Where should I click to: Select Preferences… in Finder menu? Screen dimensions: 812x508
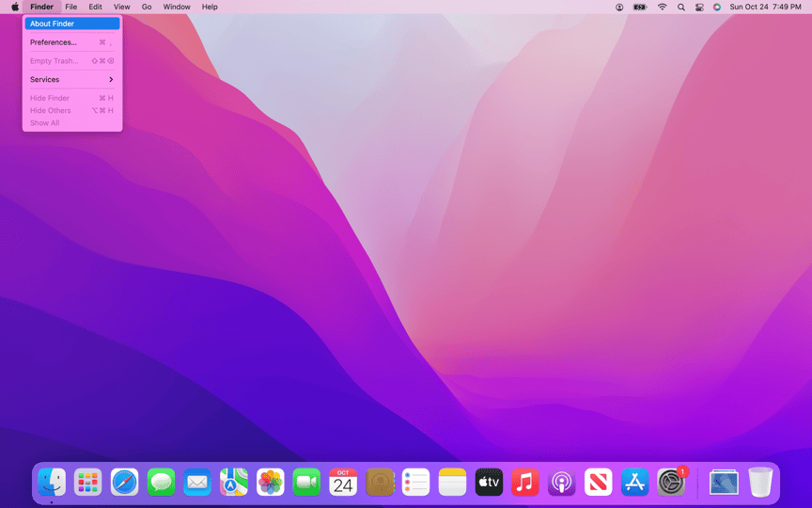72,42
